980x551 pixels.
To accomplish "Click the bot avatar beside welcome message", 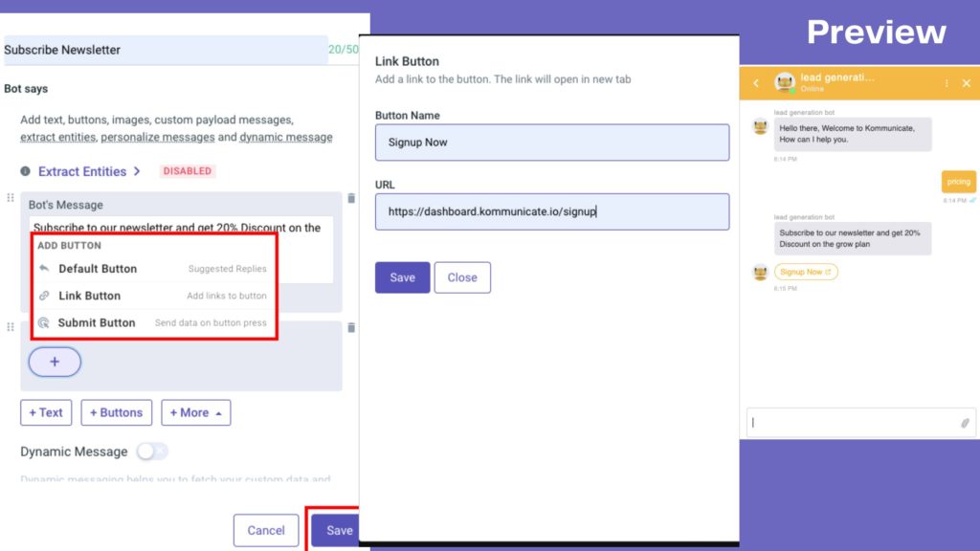I will click(x=760, y=127).
